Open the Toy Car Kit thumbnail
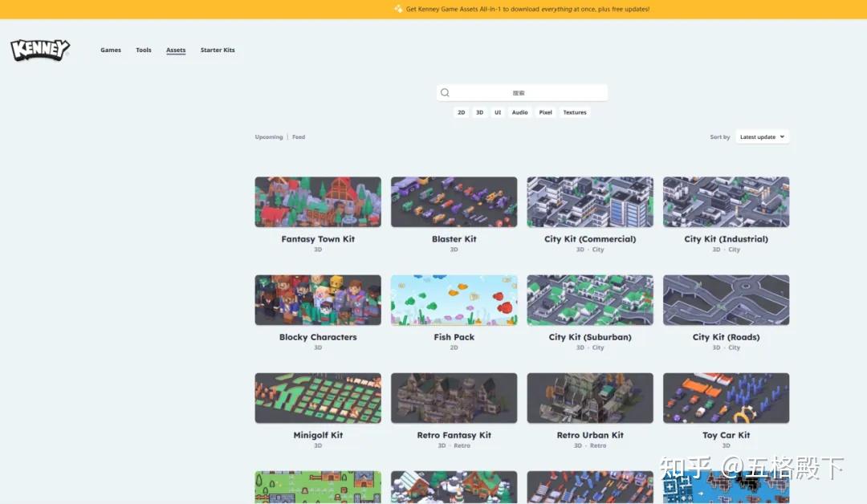The height and width of the screenshot is (504, 867). (x=726, y=398)
